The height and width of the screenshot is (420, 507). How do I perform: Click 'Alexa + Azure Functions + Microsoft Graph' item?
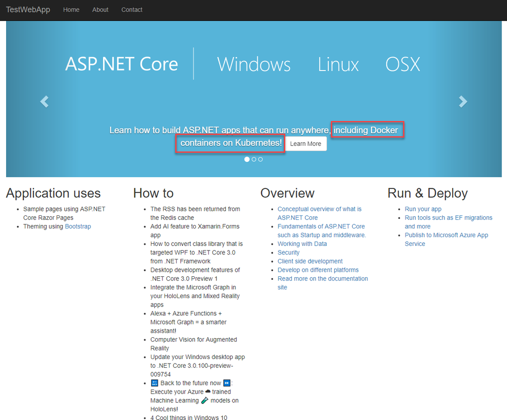[x=188, y=322]
